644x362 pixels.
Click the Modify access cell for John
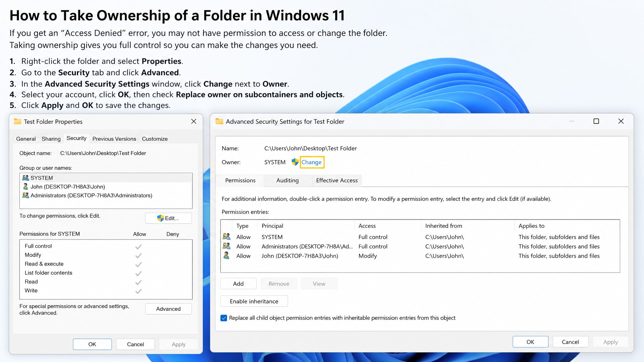pos(368,256)
